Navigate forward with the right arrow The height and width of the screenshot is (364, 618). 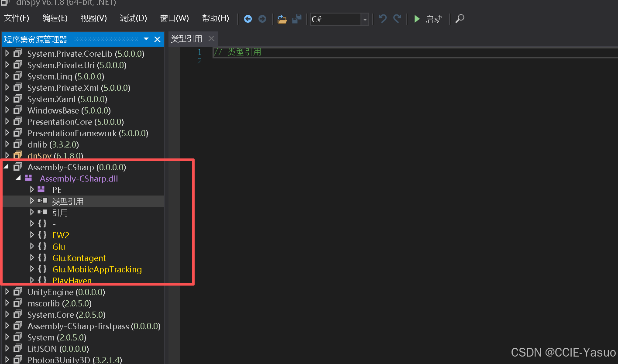(262, 19)
